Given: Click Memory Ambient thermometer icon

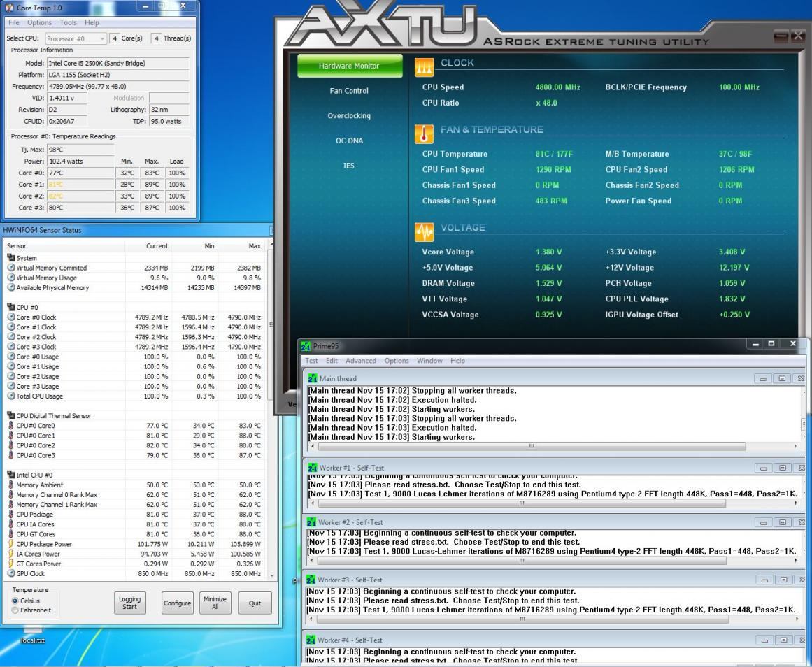Looking at the screenshot, I should click(11, 485).
